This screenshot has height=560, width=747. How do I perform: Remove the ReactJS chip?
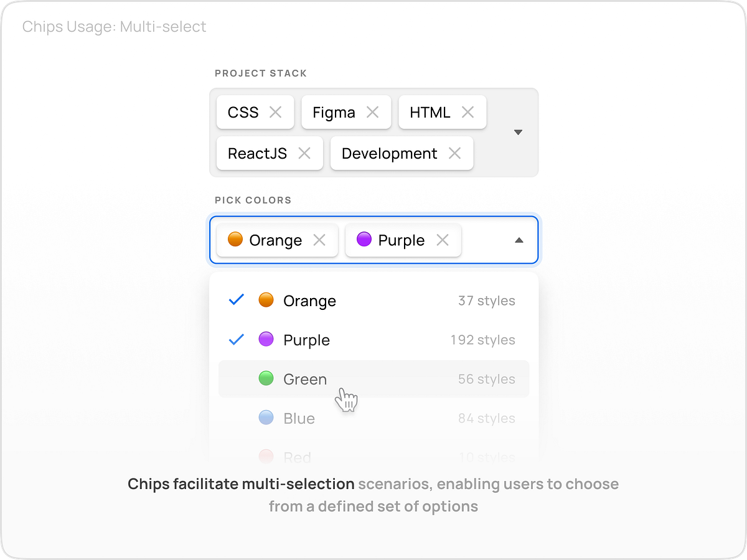[305, 153]
